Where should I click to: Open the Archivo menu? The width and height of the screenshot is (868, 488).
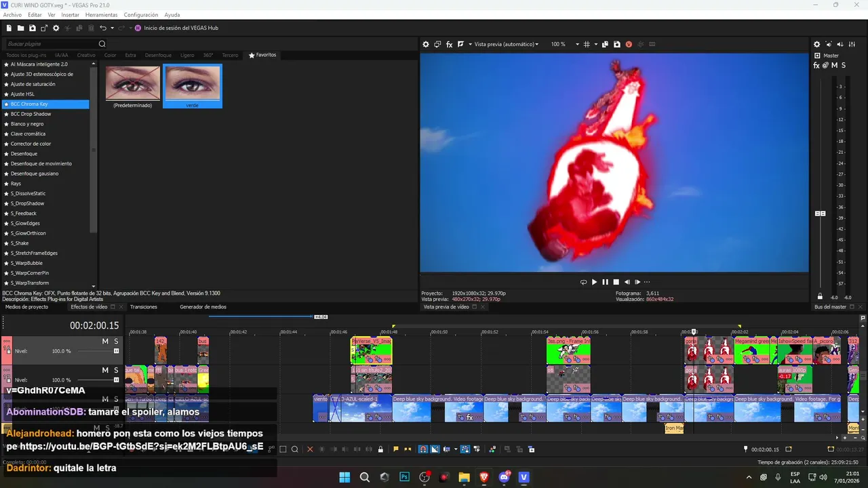[12, 15]
